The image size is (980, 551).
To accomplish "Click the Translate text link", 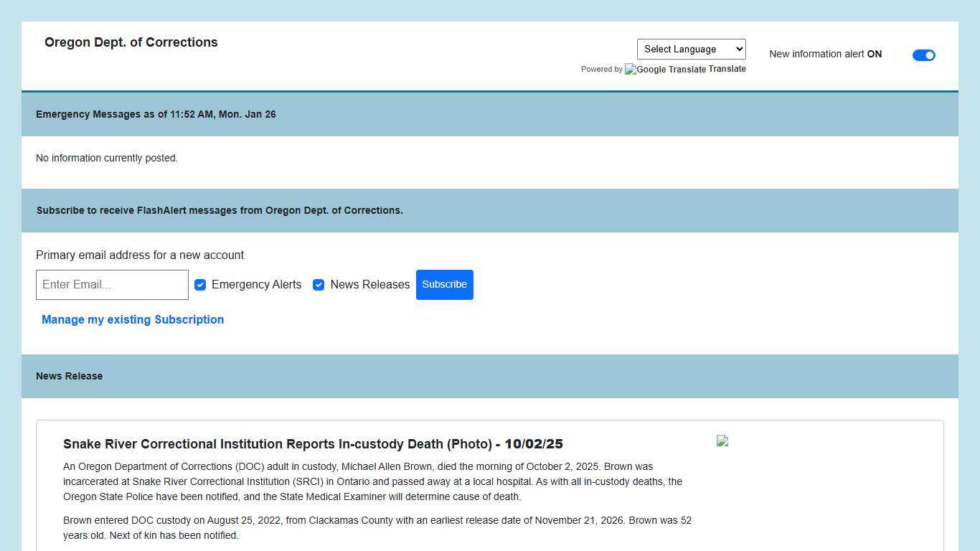I will (727, 69).
